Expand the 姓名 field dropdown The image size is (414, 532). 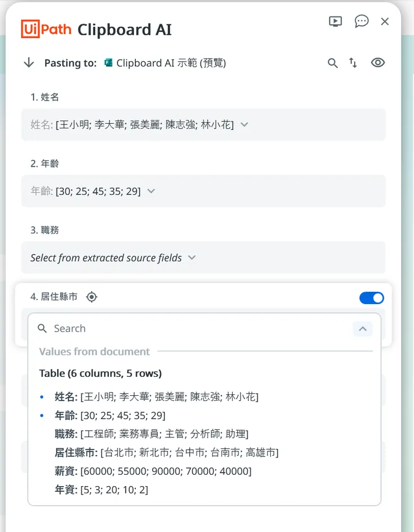(x=244, y=124)
